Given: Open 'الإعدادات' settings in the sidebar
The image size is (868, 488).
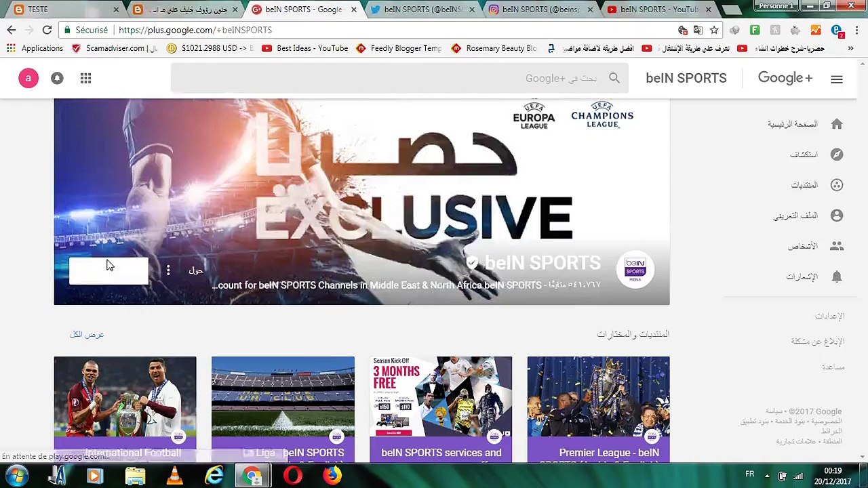Looking at the screenshot, I should (x=830, y=316).
